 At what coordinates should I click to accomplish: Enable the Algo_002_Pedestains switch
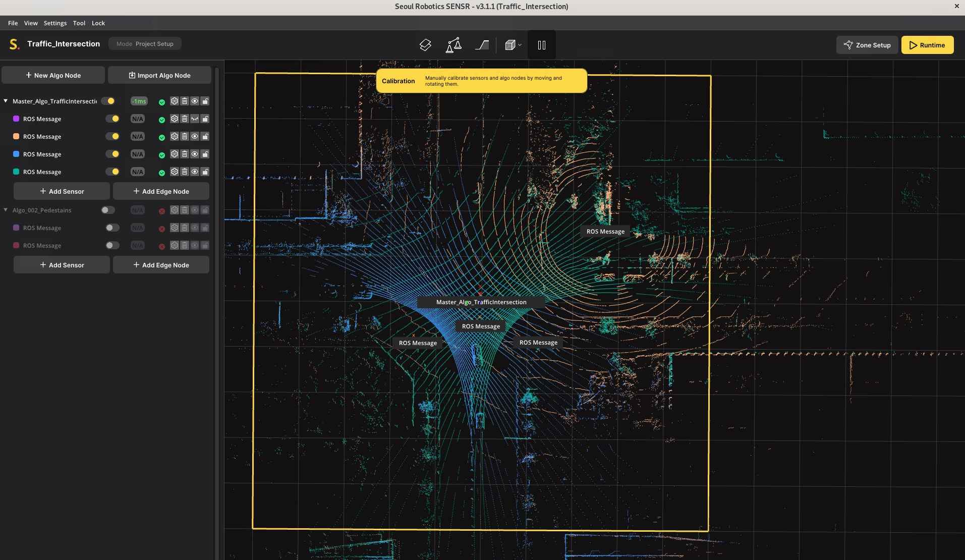pos(108,210)
